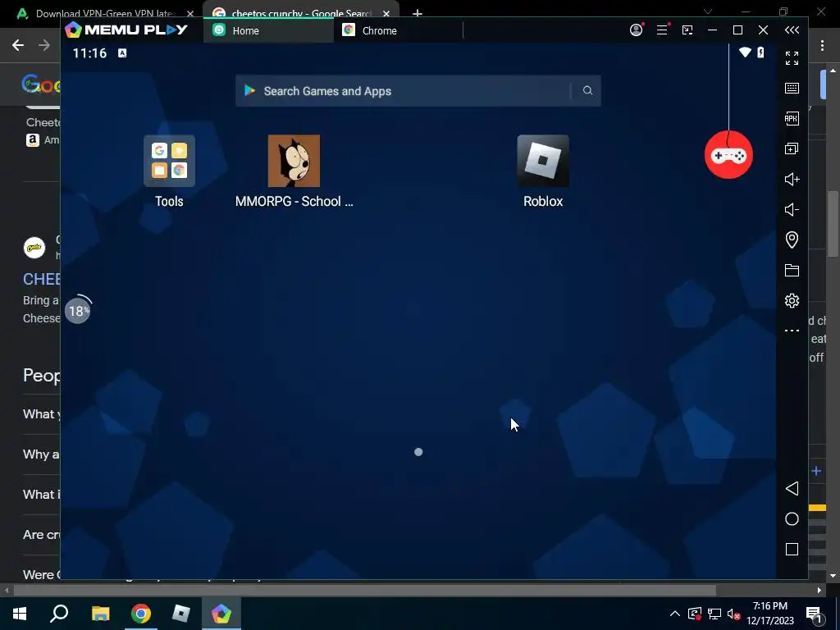This screenshot has height=630, width=840.
Task: Open the Tools folder on MEmu home
Action: [169, 161]
